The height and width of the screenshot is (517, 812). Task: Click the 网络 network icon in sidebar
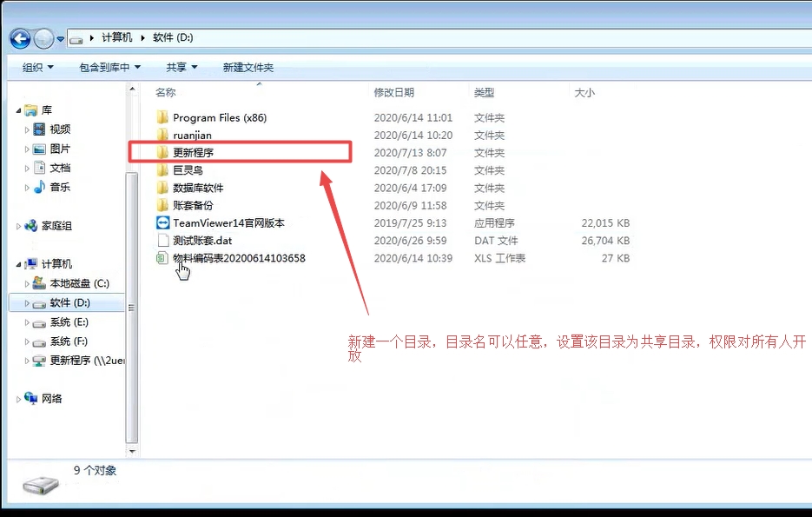click(x=31, y=399)
